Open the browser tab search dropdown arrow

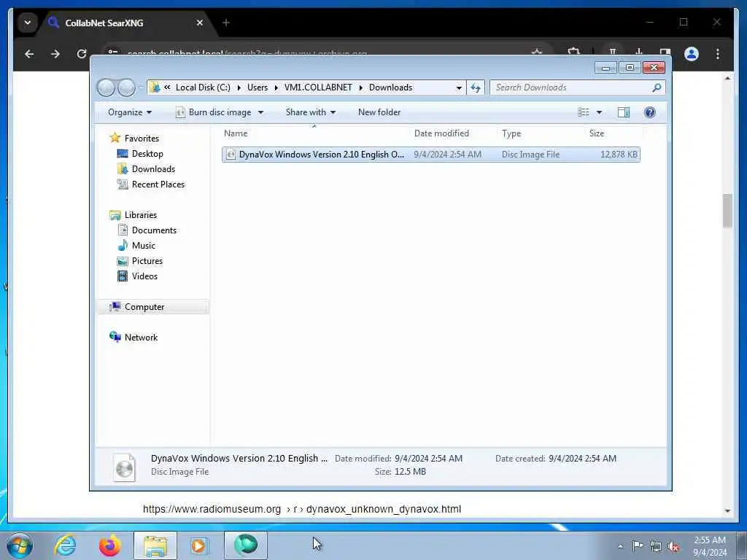pyautogui.click(x=28, y=23)
